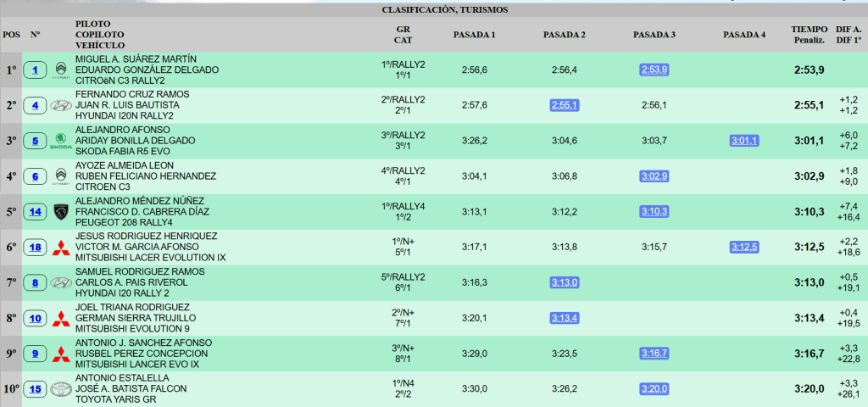Select the Mitsubishi logo in Joel Triana Rodriguez row
Screen dimensions: 868x407
pyautogui.click(x=60, y=319)
